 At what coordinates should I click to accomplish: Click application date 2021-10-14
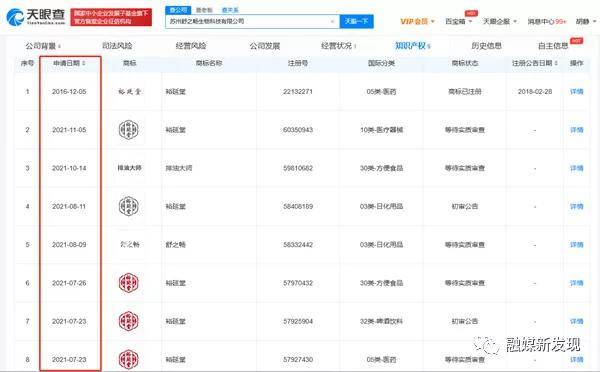(69, 168)
